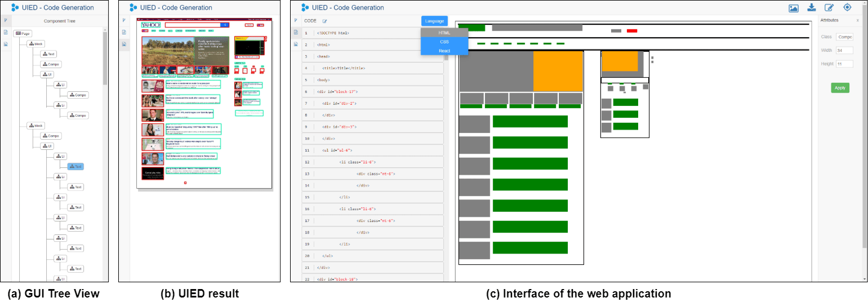
Task: Close the Attributes panel
Action: pos(858,20)
